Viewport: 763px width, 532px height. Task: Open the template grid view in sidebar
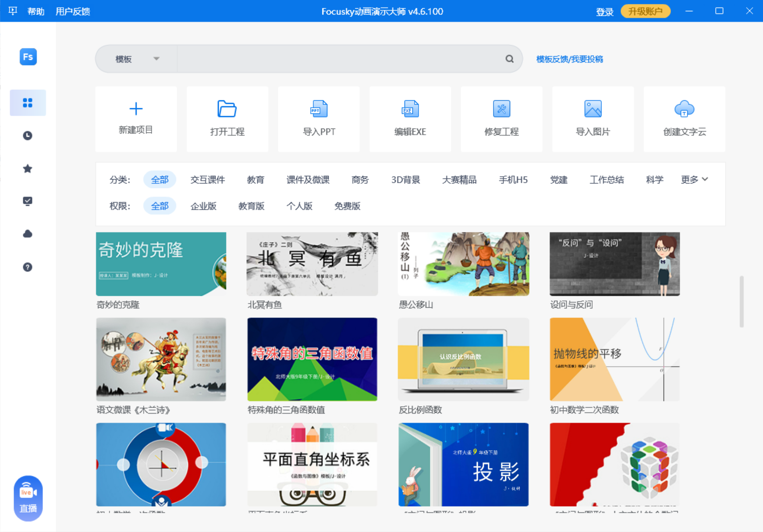click(x=28, y=103)
